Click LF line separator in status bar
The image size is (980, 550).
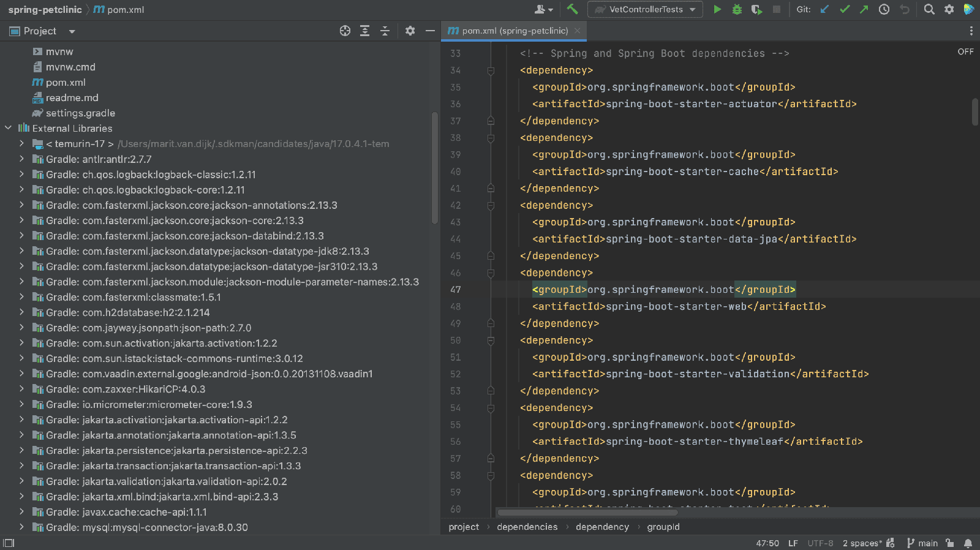point(793,543)
